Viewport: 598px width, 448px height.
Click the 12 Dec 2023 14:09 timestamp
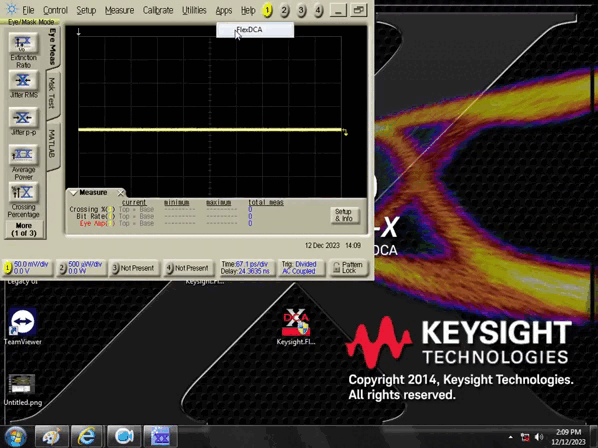click(x=333, y=246)
